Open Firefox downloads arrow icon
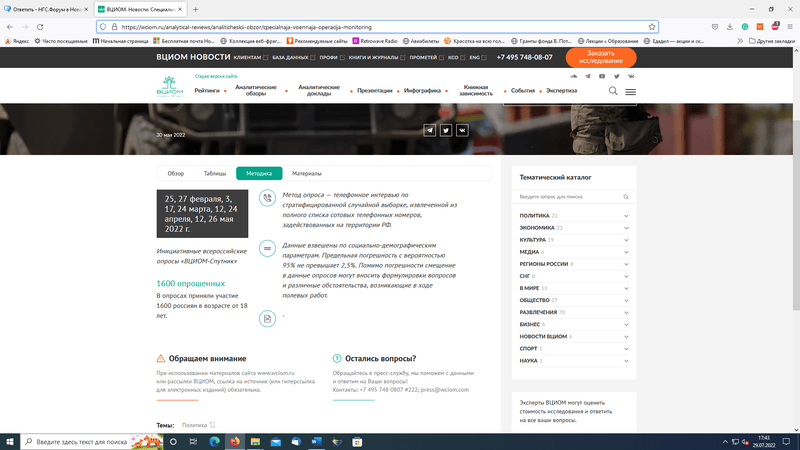The image size is (800, 450). [x=730, y=27]
